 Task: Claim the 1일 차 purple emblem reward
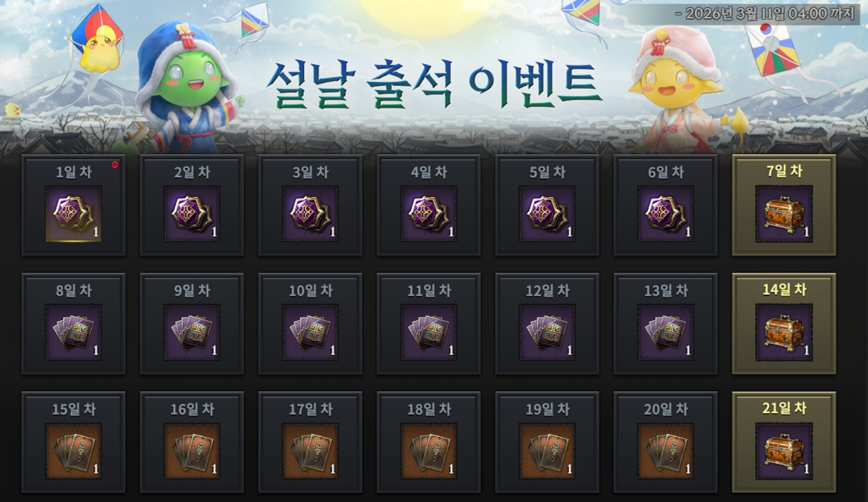pyautogui.click(x=73, y=214)
